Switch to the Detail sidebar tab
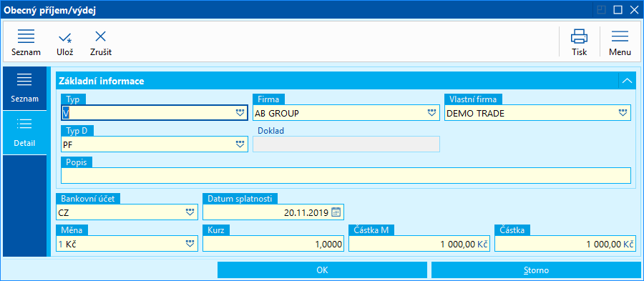The image size is (644, 281). pos(24,132)
